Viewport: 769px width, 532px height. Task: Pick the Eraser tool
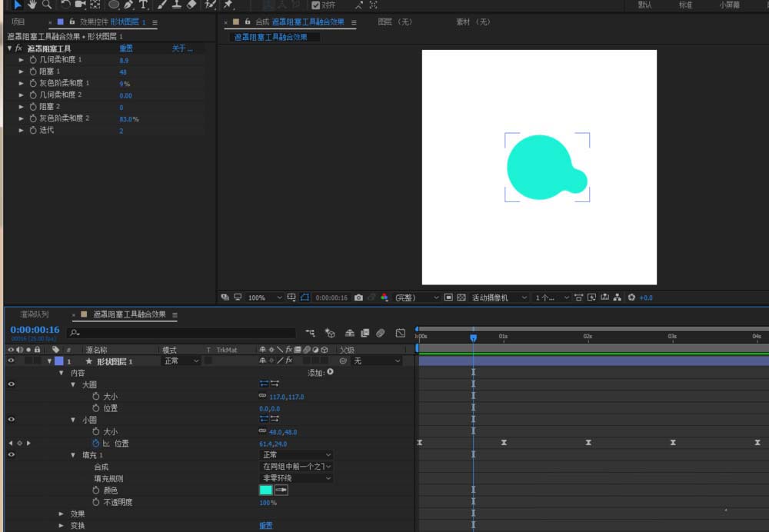coord(192,4)
